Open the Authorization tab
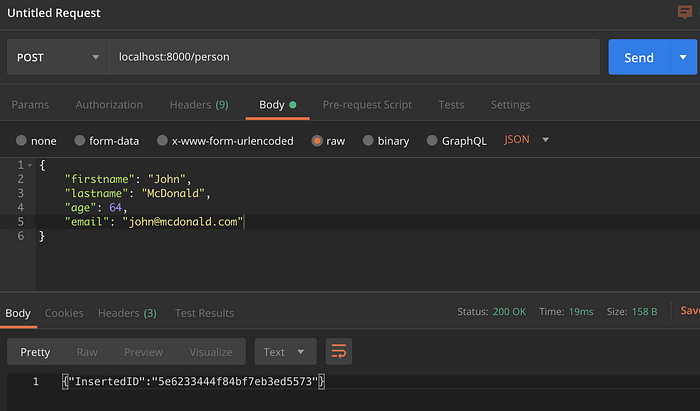This screenshot has width=700, height=411. click(109, 104)
